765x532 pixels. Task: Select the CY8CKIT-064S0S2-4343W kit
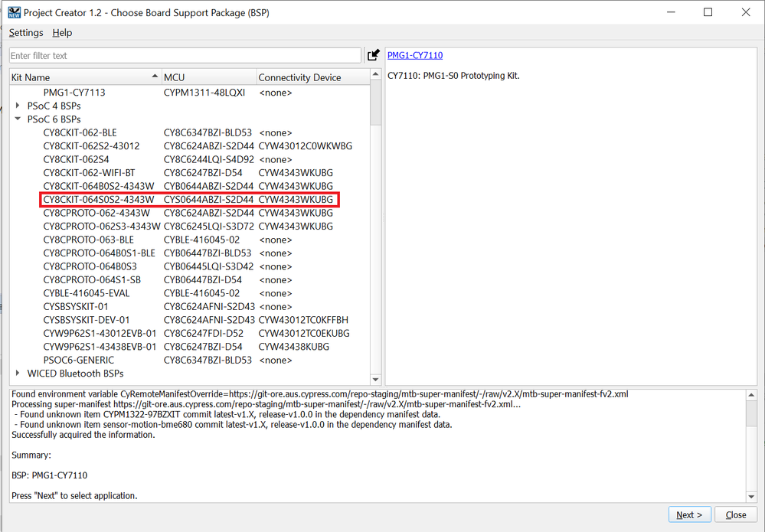tap(99, 200)
